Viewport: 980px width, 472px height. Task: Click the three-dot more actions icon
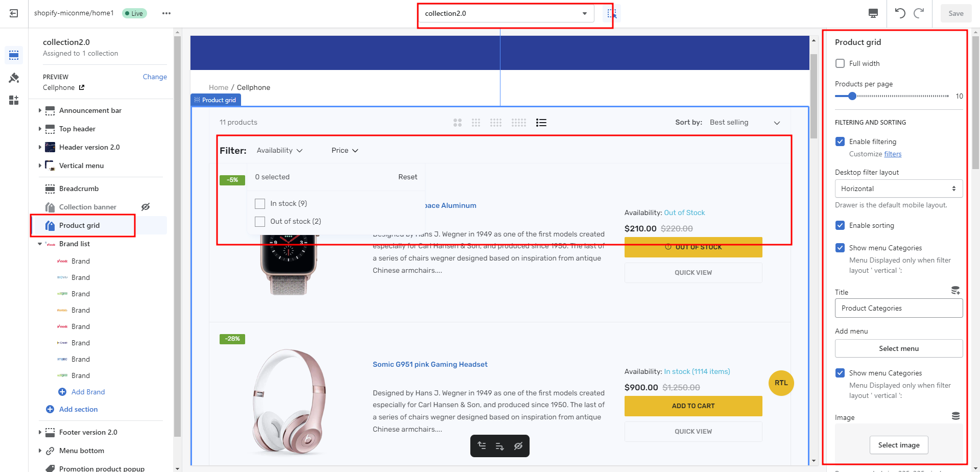(x=166, y=13)
